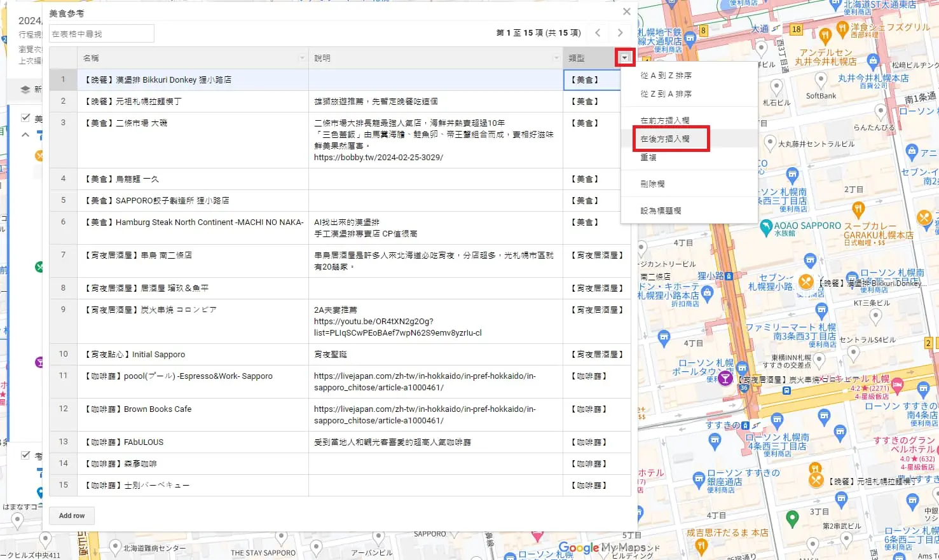Screen dimensions: 939x560
Task: Click the pink hotel icon on map
Action: (x=898, y=384)
